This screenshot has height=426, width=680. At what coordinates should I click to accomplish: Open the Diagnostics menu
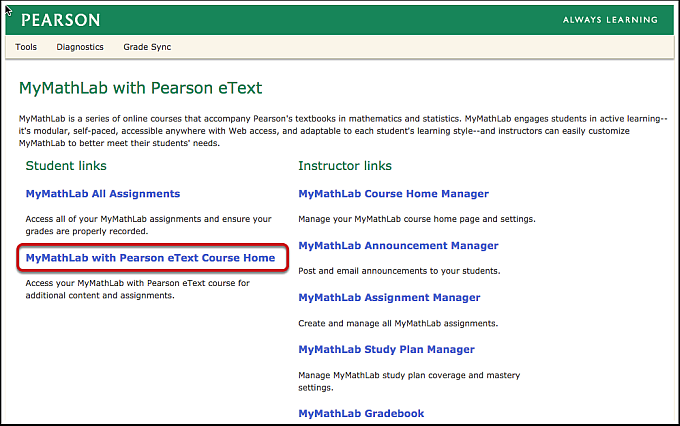(x=80, y=47)
